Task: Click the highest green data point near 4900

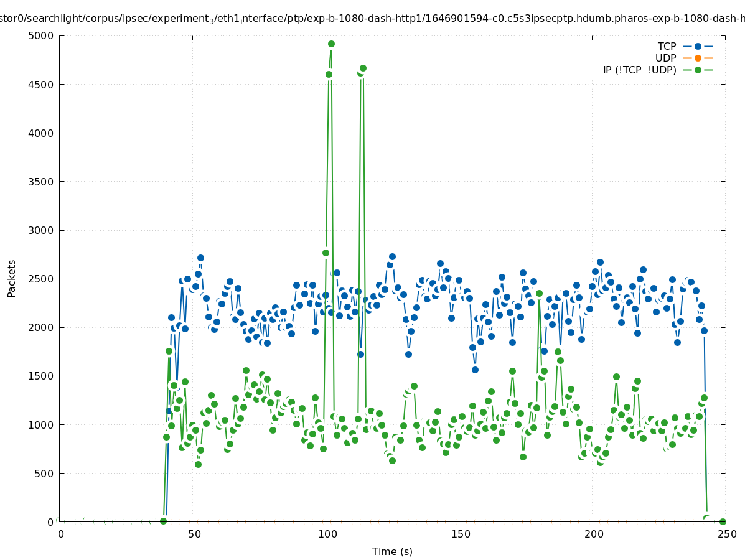Action: tap(331, 44)
